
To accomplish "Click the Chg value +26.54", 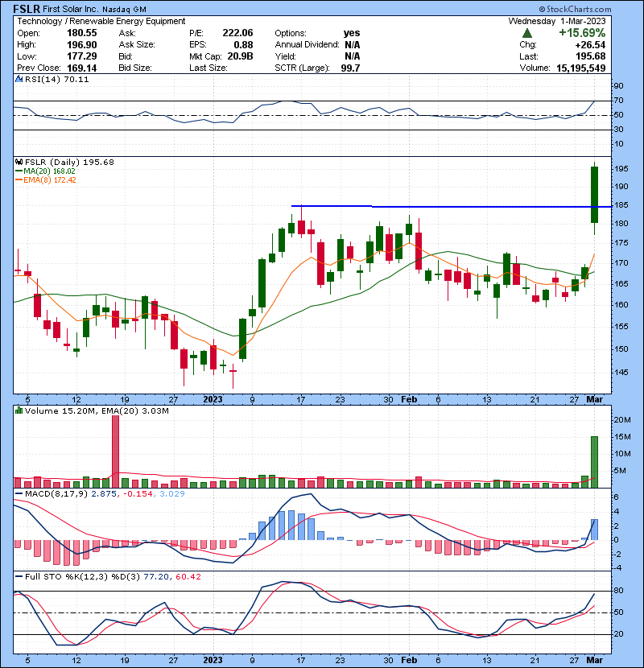I will coord(590,45).
